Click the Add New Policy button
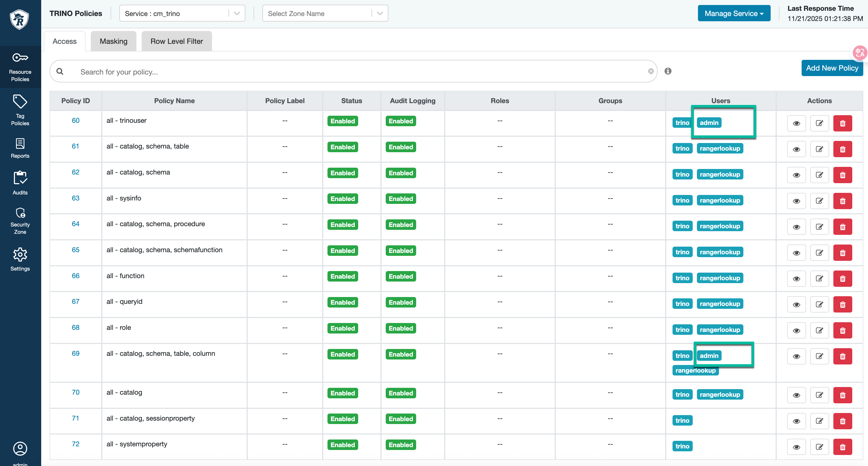The height and width of the screenshot is (466, 868). point(832,68)
